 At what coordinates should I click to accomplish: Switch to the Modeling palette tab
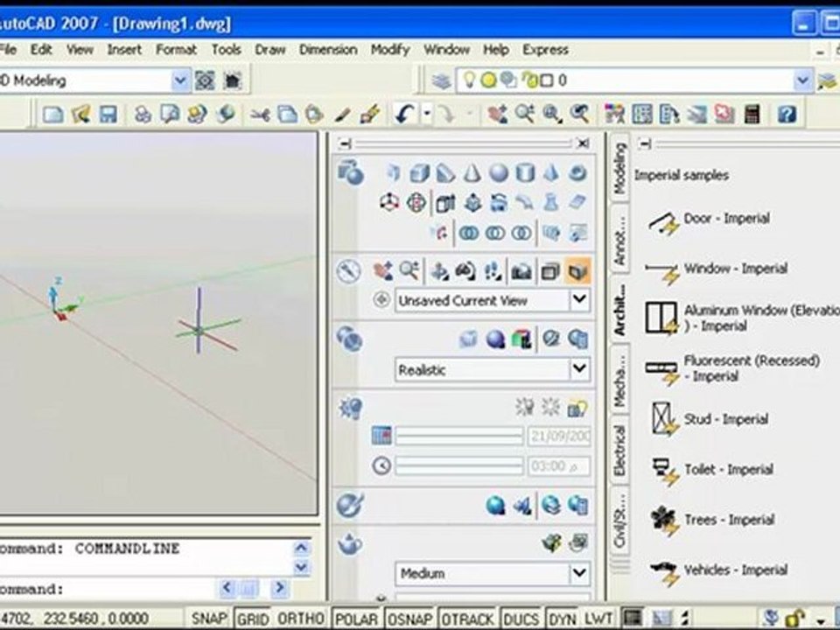tap(619, 167)
